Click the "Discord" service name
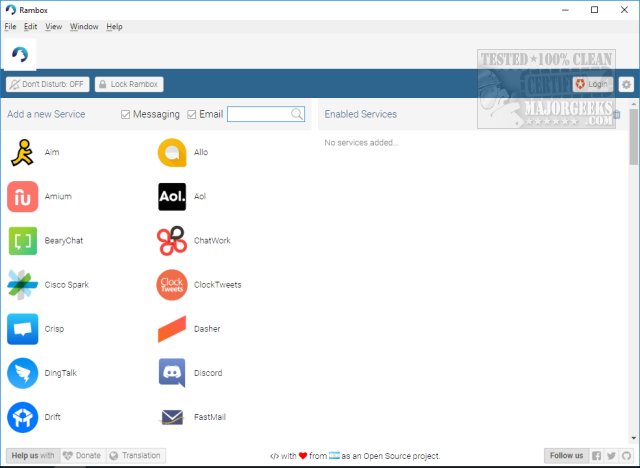The height and width of the screenshot is (468, 640). click(x=208, y=373)
